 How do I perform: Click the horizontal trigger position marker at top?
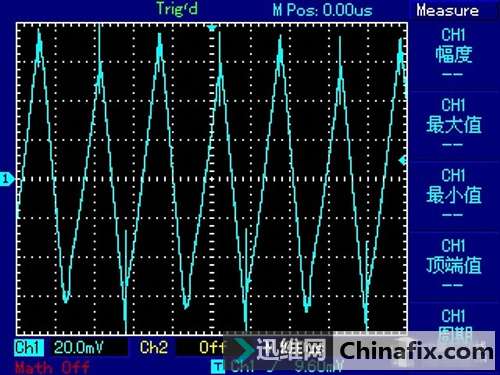[211, 28]
